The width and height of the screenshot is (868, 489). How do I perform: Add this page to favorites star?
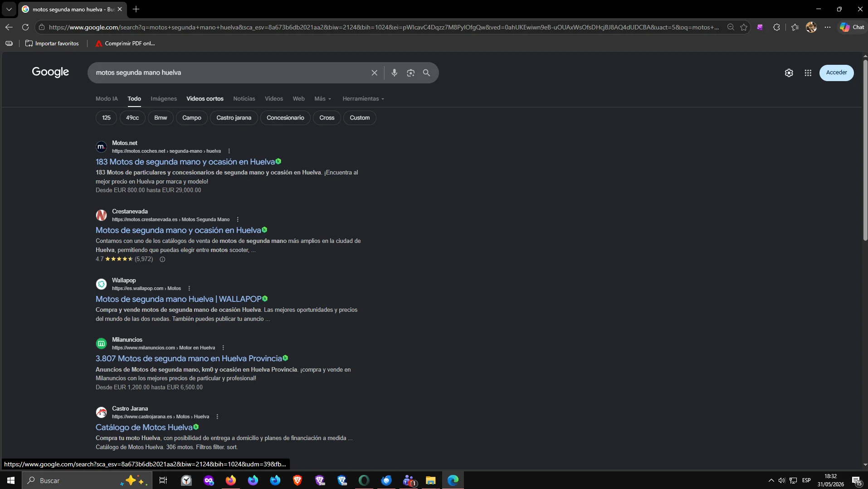coord(744,27)
